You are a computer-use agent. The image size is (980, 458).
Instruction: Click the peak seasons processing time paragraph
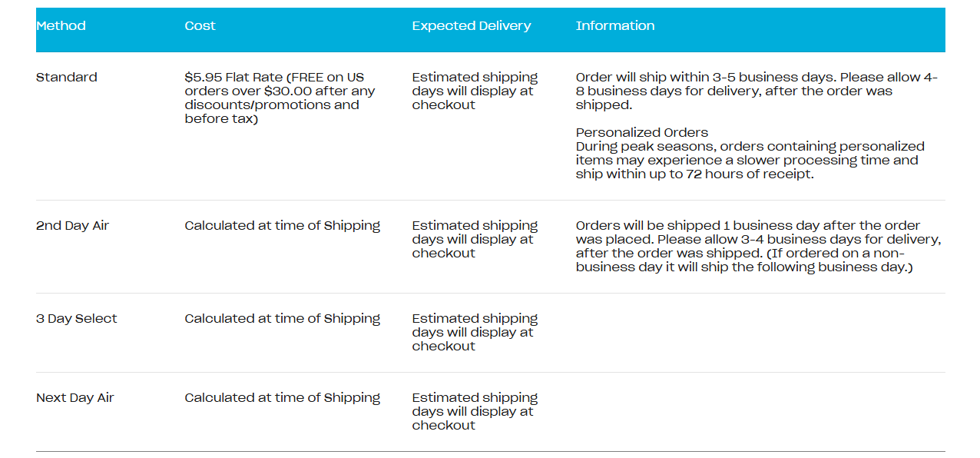click(750, 161)
